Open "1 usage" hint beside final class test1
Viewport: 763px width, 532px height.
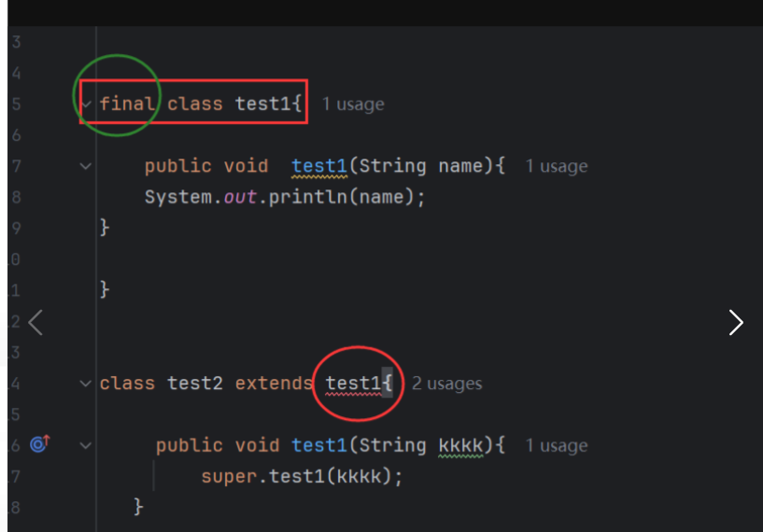(x=352, y=105)
